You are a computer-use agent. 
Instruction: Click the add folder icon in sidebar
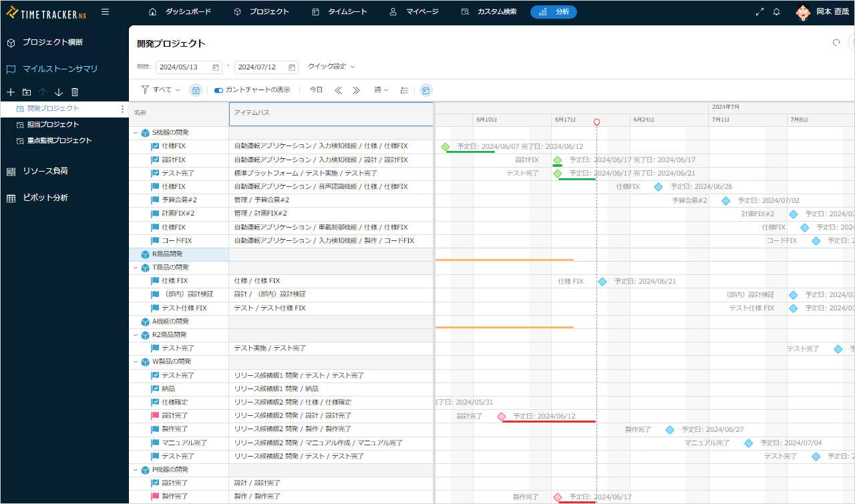27,92
